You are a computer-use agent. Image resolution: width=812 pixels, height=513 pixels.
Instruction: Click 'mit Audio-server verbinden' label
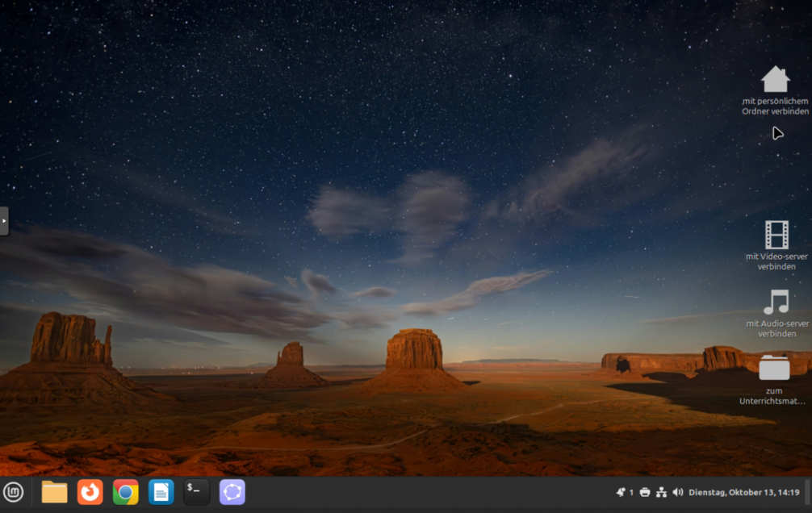tap(777, 329)
